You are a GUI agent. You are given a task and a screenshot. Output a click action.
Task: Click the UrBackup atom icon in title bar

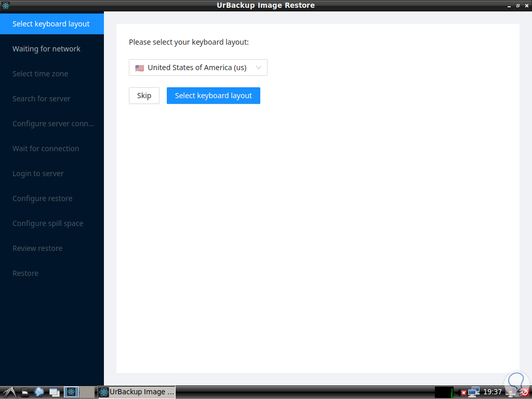(x=5, y=5)
